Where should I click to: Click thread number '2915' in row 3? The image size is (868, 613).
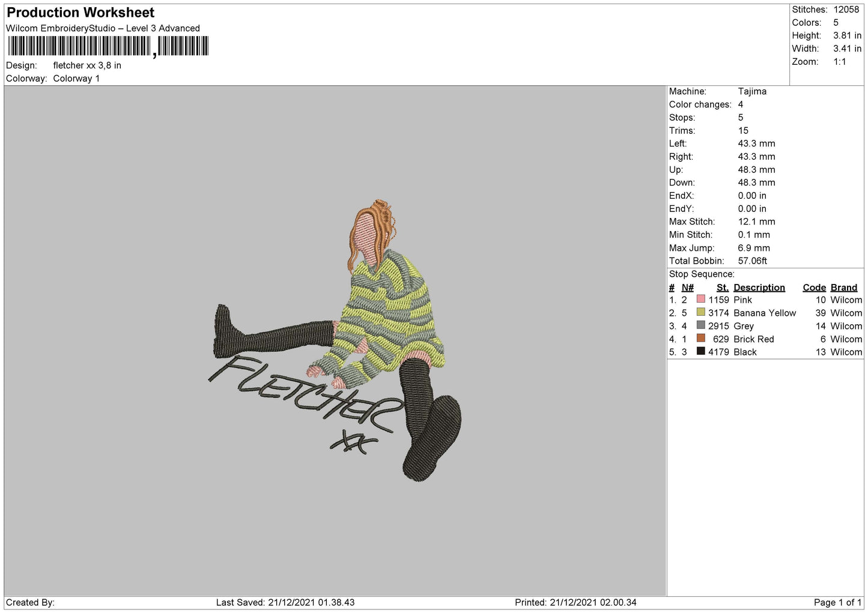tap(718, 326)
